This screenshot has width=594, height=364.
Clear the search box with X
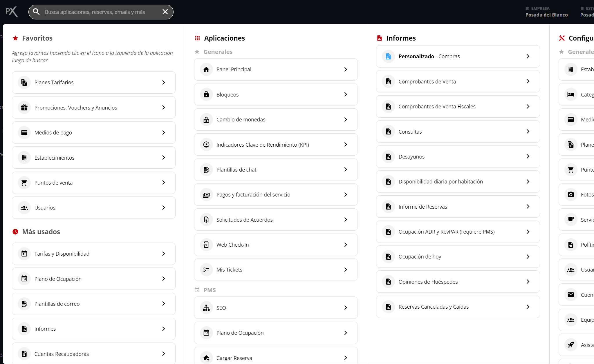165,12
